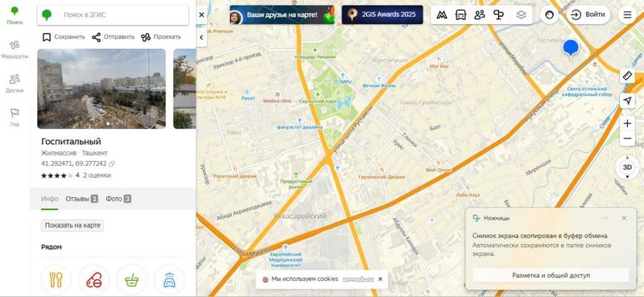Open the Маршруты sidebar section

[x=14, y=50]
